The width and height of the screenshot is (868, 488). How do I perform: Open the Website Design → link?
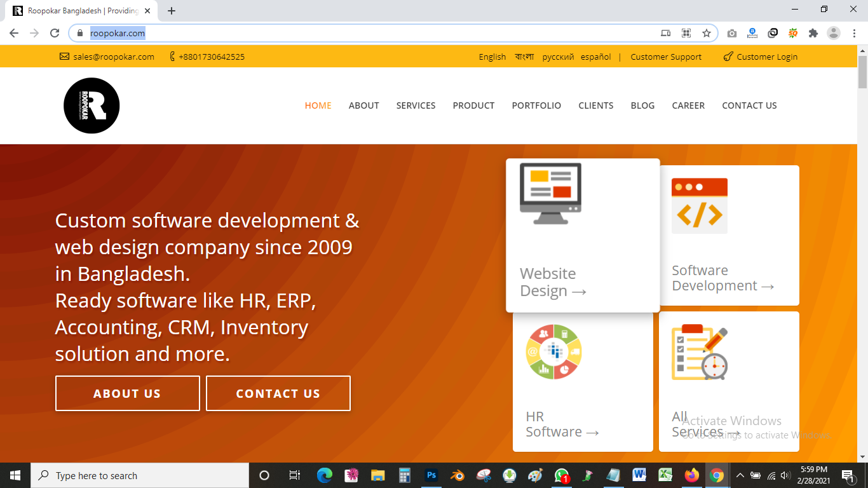point(553,282)
